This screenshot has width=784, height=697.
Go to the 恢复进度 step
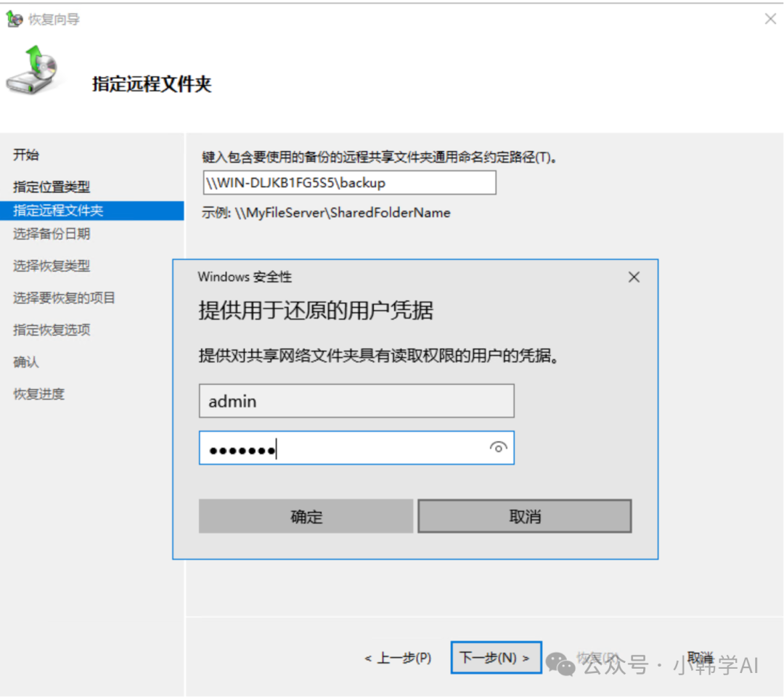pyautogui.click(x=38, y=394)
